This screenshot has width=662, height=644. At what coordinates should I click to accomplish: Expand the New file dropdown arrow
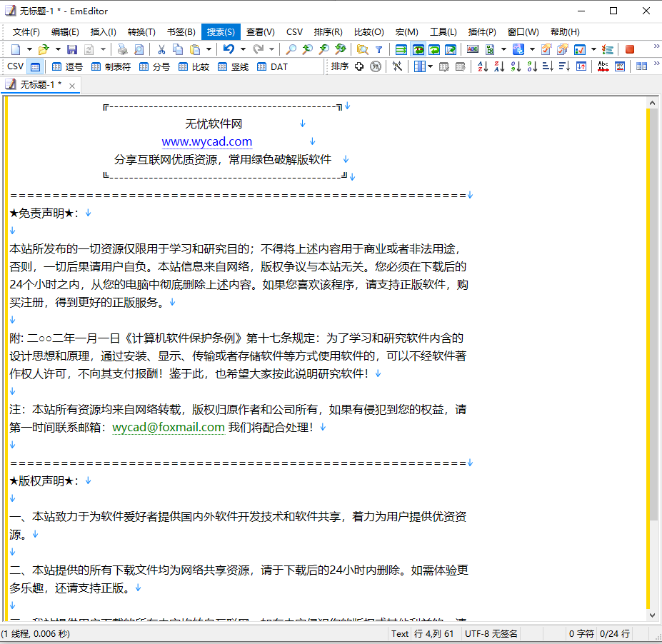tap(29, 49)
